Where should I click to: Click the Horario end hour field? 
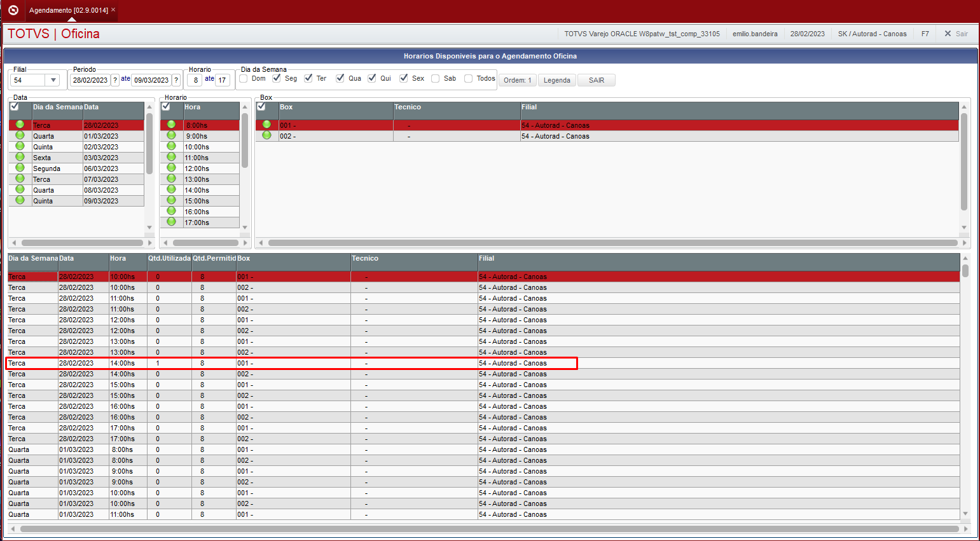223,80
